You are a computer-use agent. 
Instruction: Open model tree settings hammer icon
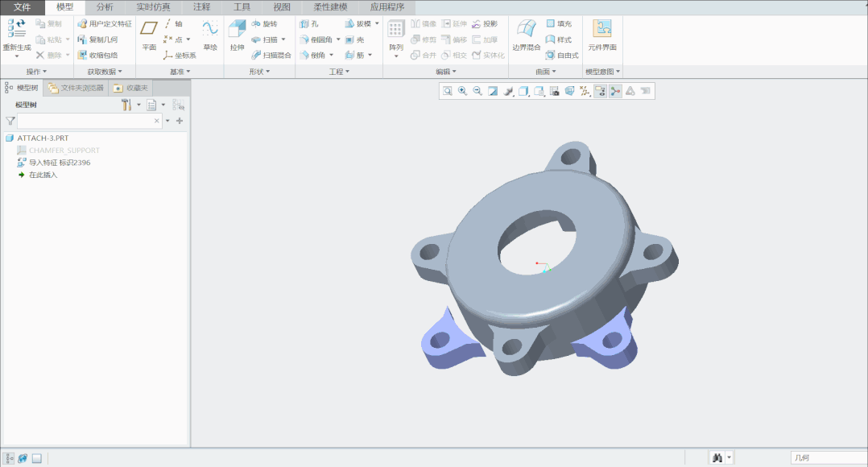coord(126,105)
